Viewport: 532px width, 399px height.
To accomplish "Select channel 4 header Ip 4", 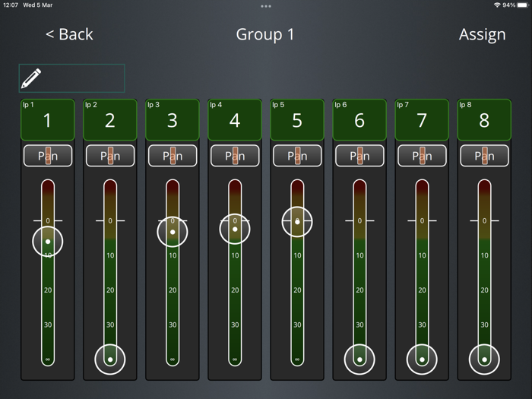I will tap(235, 119).
